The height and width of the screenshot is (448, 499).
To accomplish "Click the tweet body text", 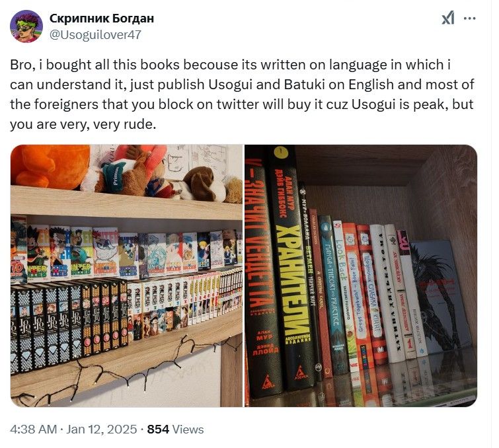I will pos(242,94).
